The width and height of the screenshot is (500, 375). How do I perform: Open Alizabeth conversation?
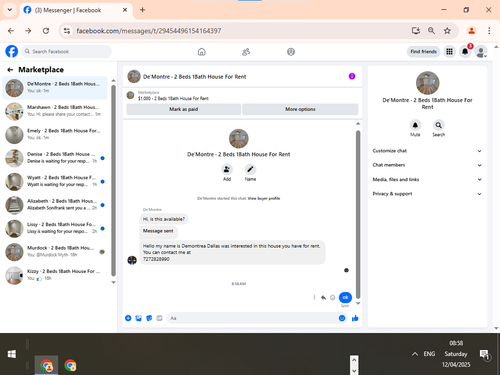pyautogui.click(x=55, y=205)
